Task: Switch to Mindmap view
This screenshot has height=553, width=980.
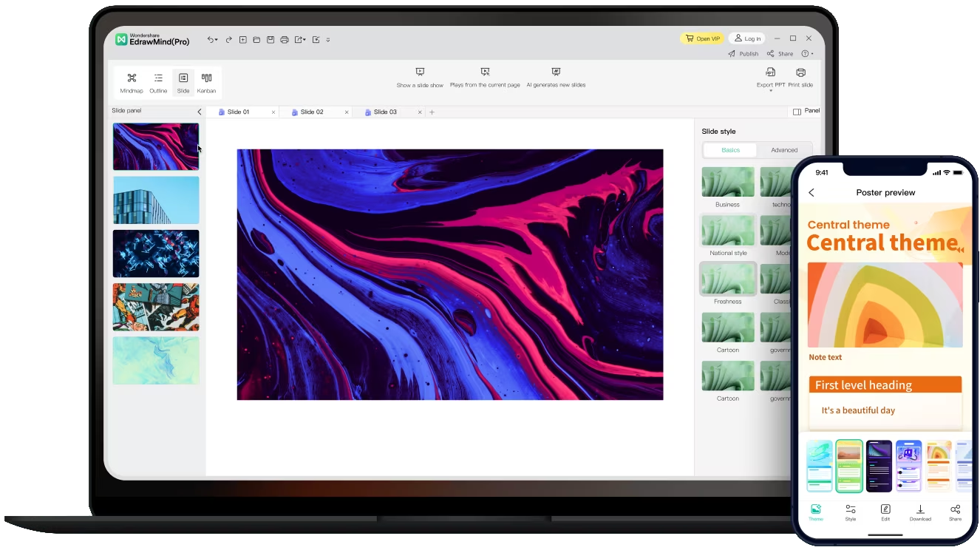Action: click(x=132, y=83)
